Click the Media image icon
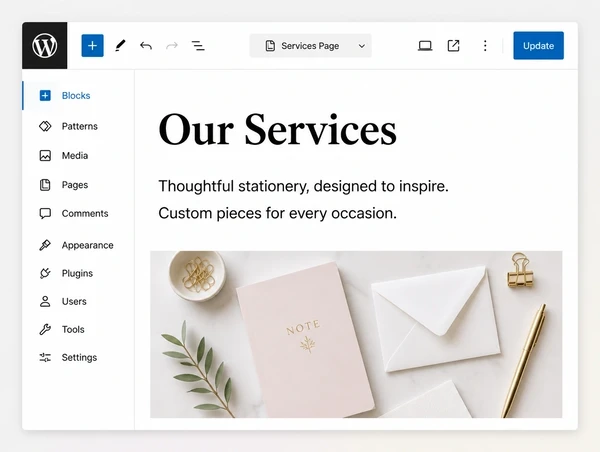This screenshot has height=452, width=600. pyautogui.click(x=45, y=155)
